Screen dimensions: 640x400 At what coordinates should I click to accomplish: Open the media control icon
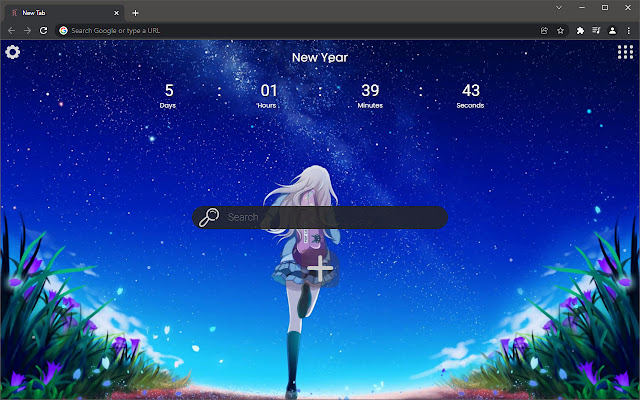(596, 31)
